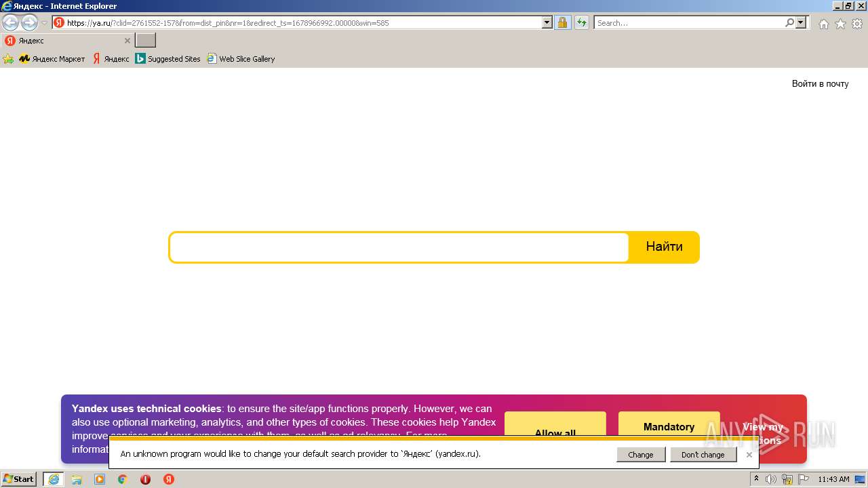Open the Яндекс Маркет favorite
Image resolution: width=868 pixels, height=488 pixels.
click(x=52, y=59)
